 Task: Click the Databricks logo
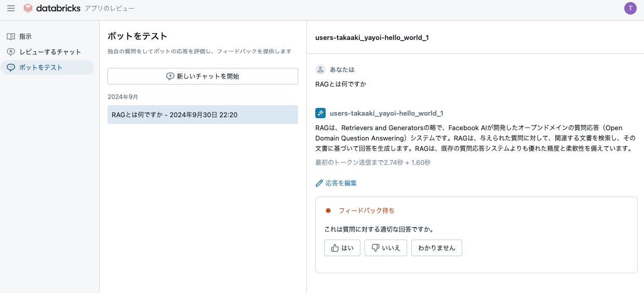[52, 8]
